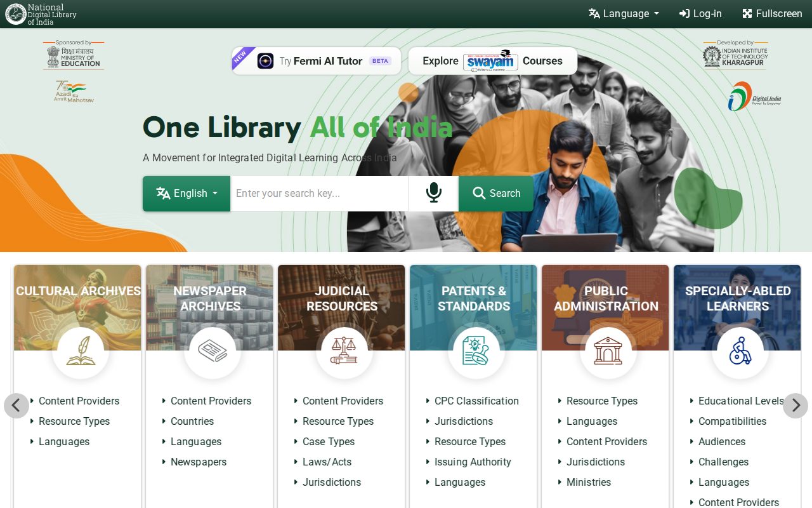
Task: Click the IIT Kharagpur logo
Action: tap(735, 55)
